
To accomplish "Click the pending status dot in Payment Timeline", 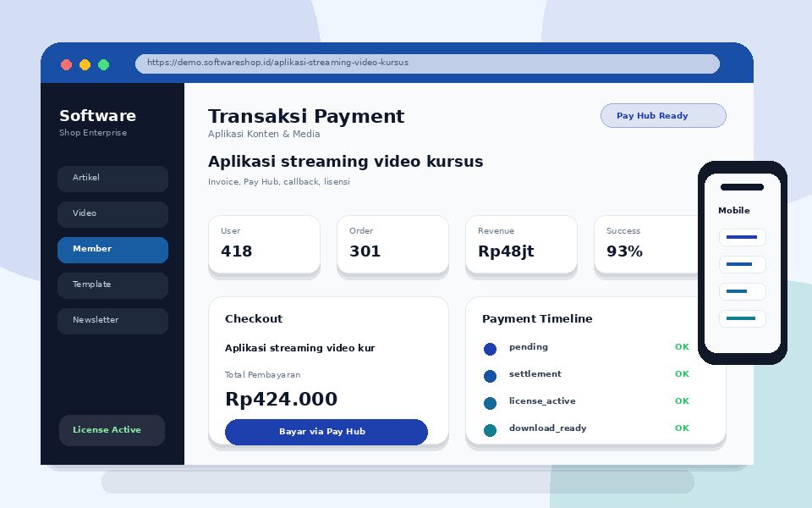I will 490,349.
